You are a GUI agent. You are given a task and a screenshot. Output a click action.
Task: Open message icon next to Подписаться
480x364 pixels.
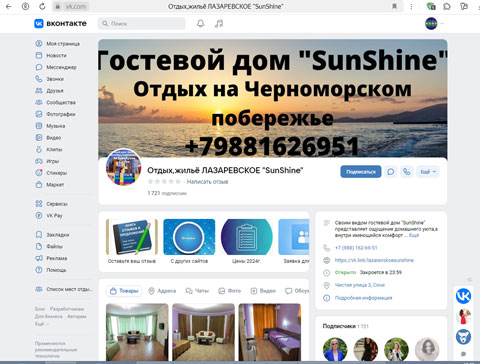click(391, 172)
